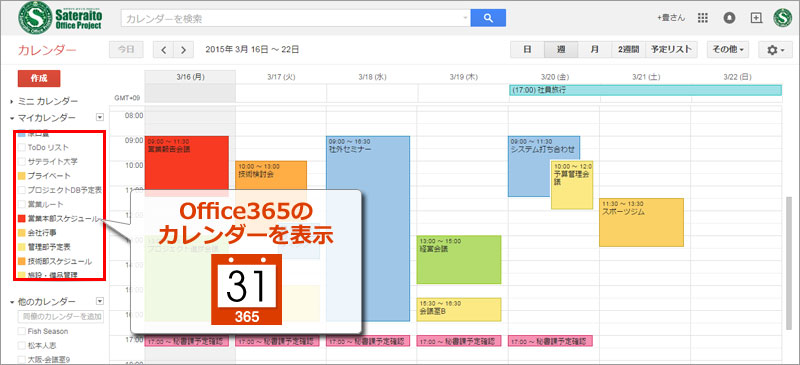
Task: Go to previous week with left arrow
Action: pos(163,50)
